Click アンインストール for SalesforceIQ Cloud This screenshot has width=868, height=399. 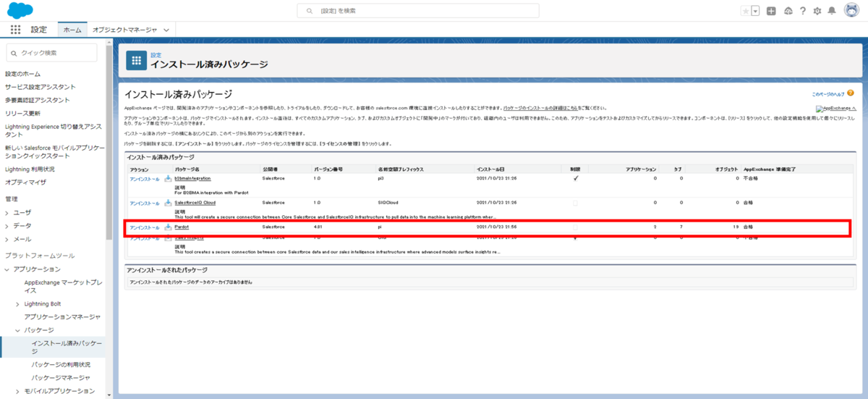pyautogui.click(x=144, y=203)
